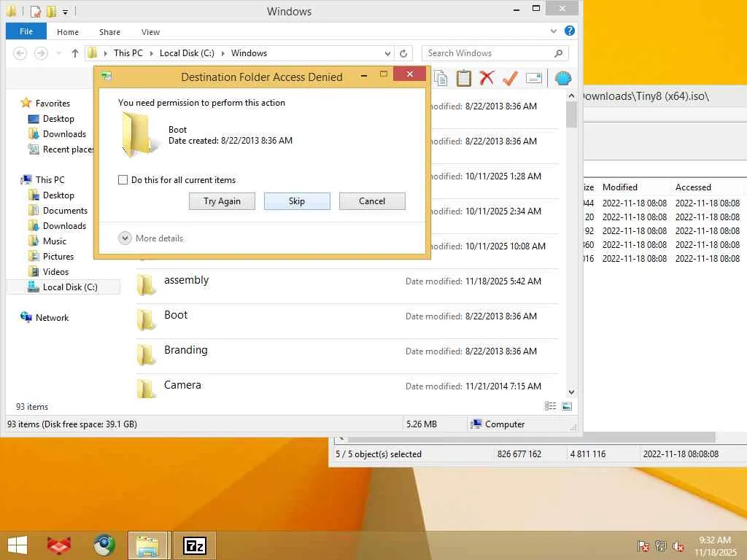Click the Action Center flag tray icon
The height and width of the screenshot is (560, 747).
(643, 545)
